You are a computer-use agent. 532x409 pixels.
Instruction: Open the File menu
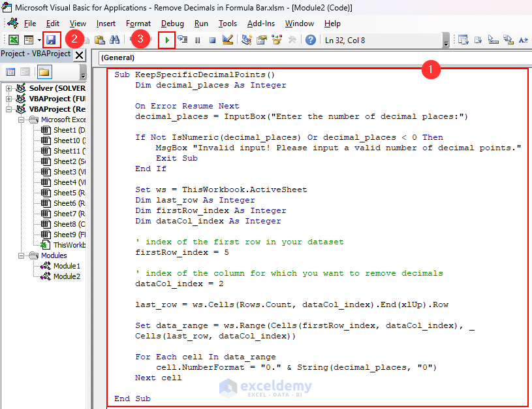(30, 24)
